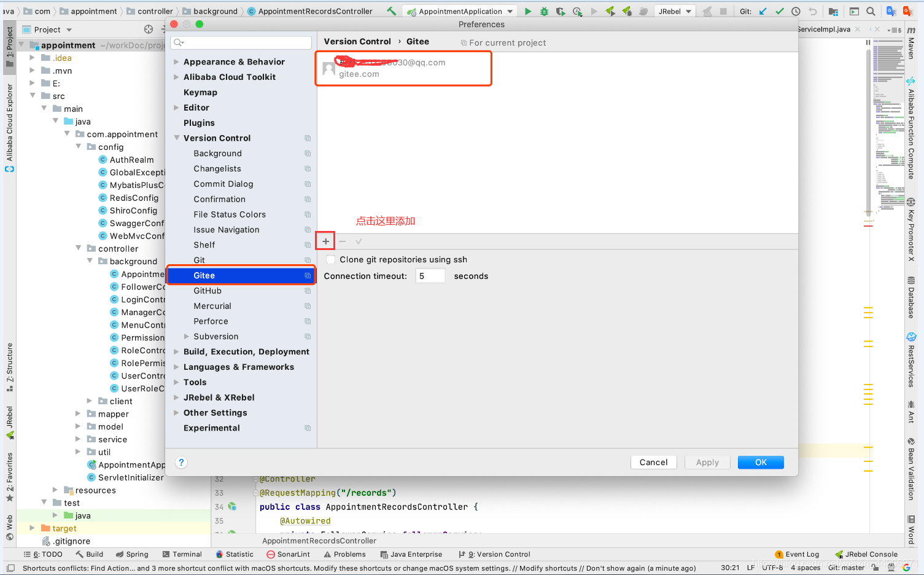The width and height of the screenshot is (924, 575).
Task: Click the Git commit checkmark icon
Action: (x=780, y=11)
